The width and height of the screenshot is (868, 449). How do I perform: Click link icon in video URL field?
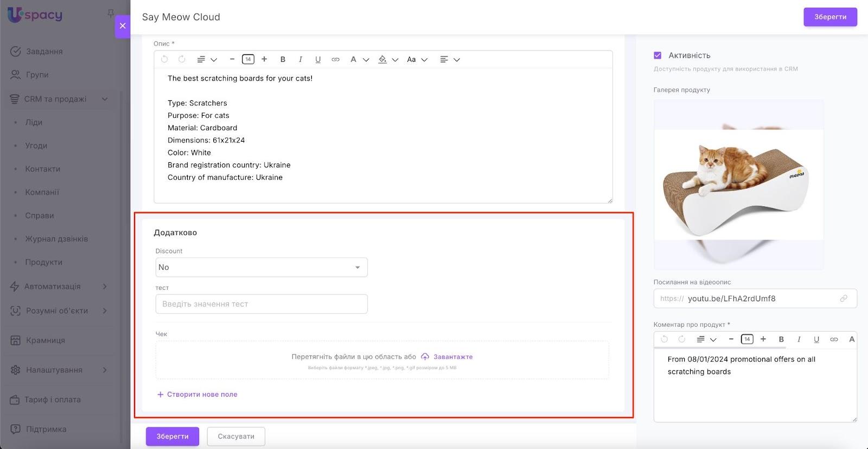point(844,299)
